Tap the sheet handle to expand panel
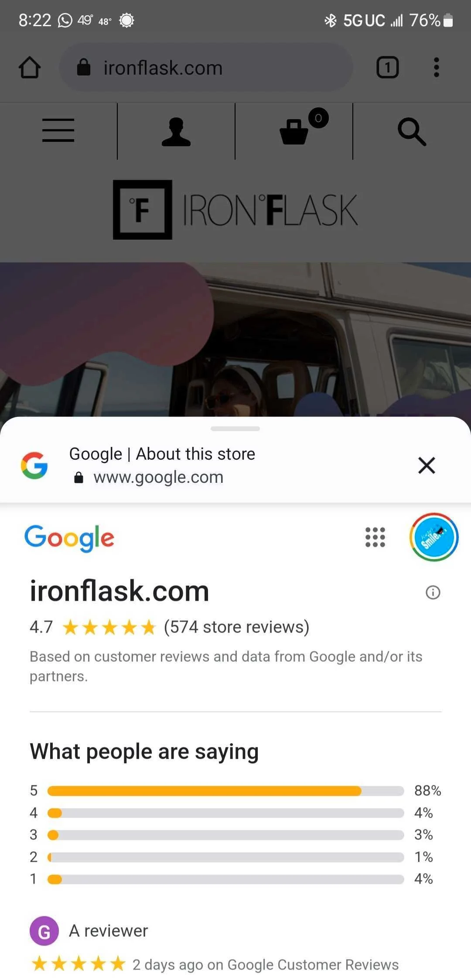The width and height of the screenshot is (471, 980). [x=235, y=429]
